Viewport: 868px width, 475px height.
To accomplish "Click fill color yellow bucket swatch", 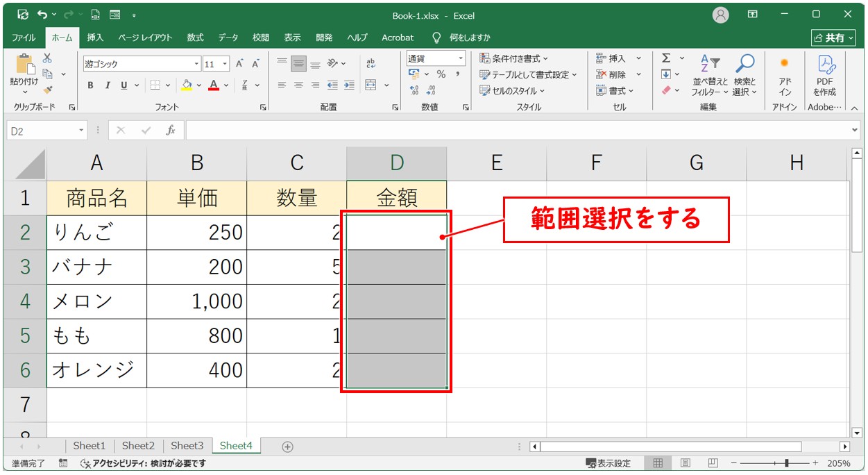I will tap(186, 85).
